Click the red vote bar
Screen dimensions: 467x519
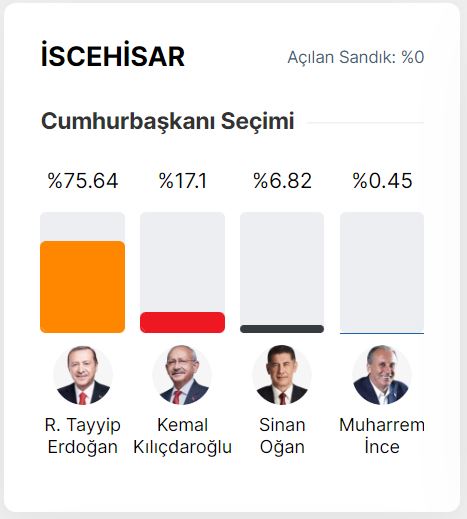(x=182, y=322)
